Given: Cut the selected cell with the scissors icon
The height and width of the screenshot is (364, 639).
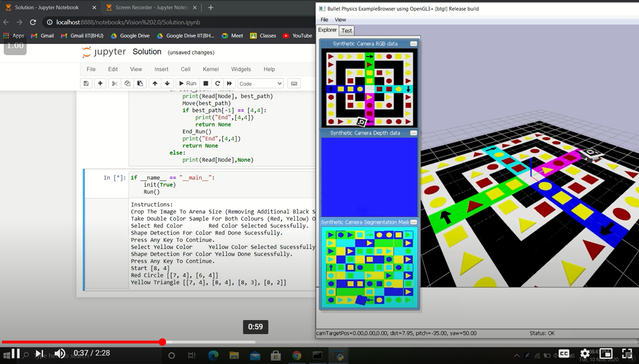Looking at the screenshot, I should (x=115, y=84).
